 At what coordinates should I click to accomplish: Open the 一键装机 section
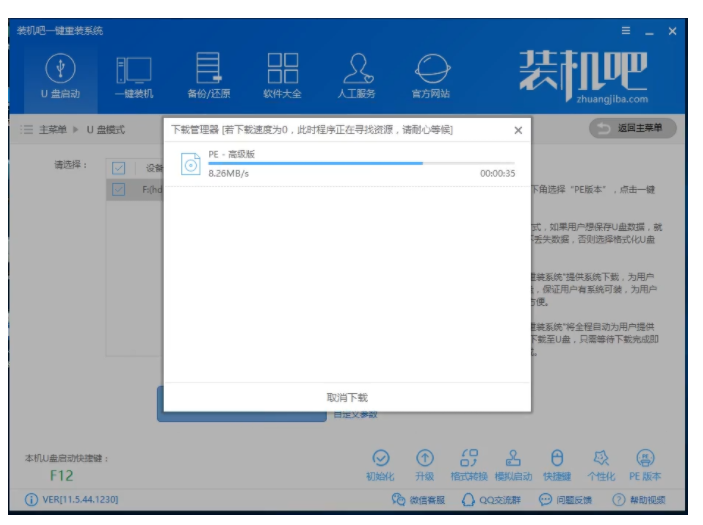click(x=133, y=75)
